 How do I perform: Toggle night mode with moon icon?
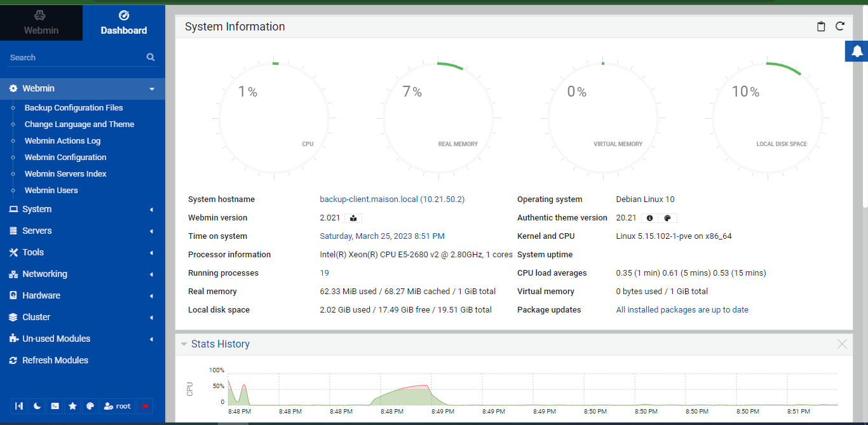point(37,406)
